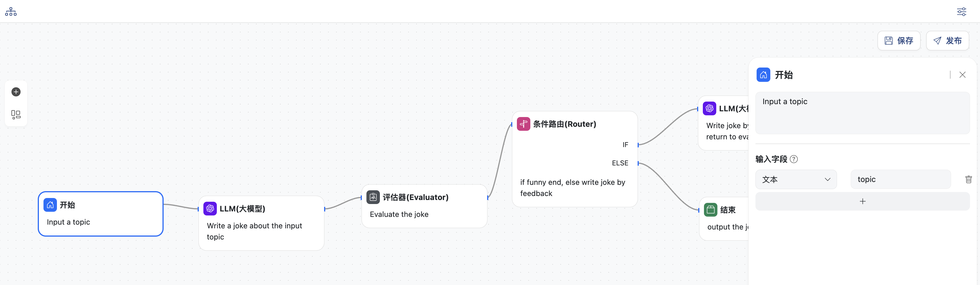This screenshot has width=980, height=285.
Task: Click the help icon next to 输入字段
Action: click(x=793, y=159)
